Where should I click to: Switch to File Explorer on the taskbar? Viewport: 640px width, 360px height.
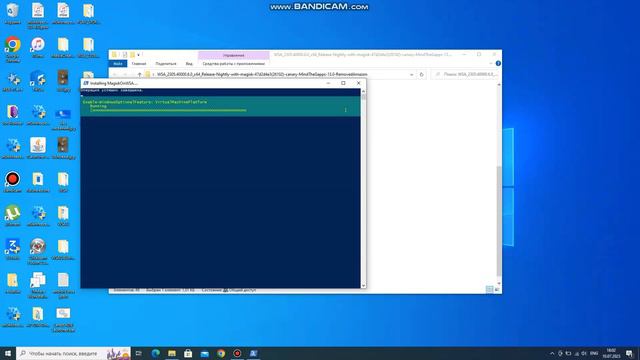click(x=172, y=353)
